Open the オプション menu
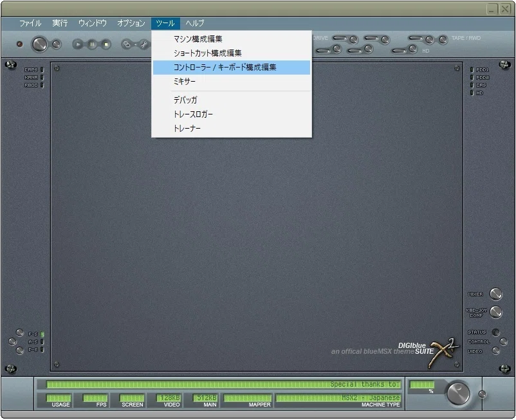 coord(131,23)
